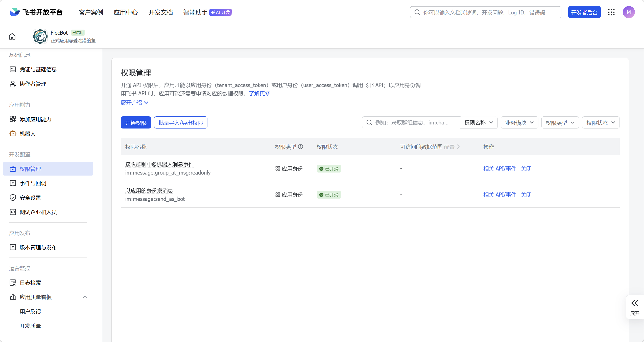Open 客户案例 in top navigation
This screenshot has height=342, width=644.
[91, 12]
